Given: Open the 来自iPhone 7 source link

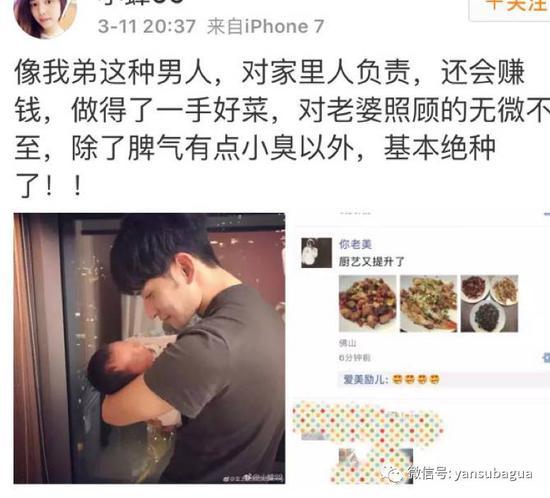Looking at the screenshot, I should (x=265, y=27).
